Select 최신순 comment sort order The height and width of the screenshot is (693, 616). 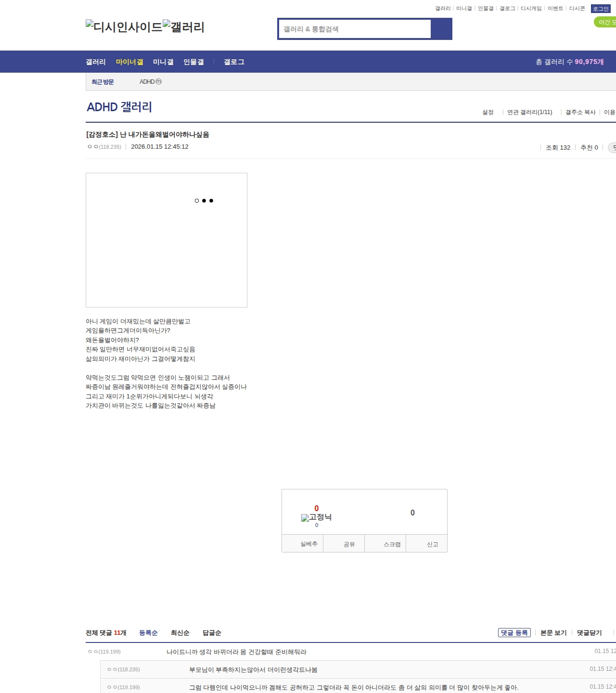tap(180, 633)
